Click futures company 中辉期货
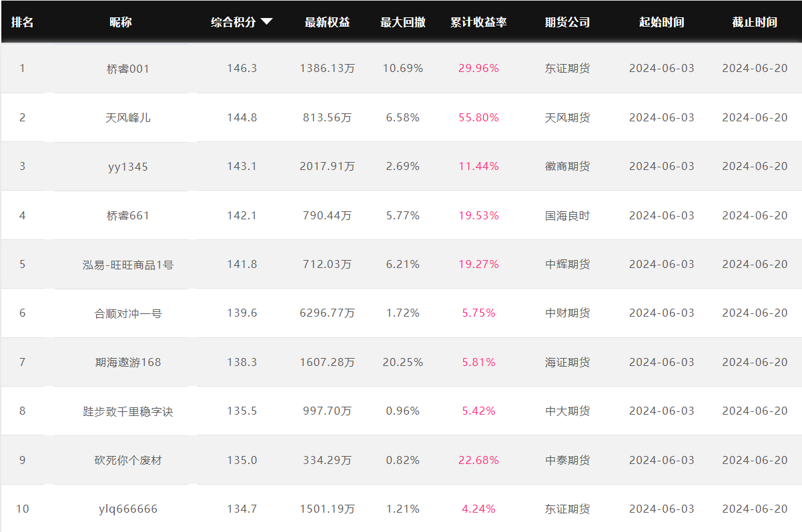Viewport: 802px width, 532px height. coord(567,264)
